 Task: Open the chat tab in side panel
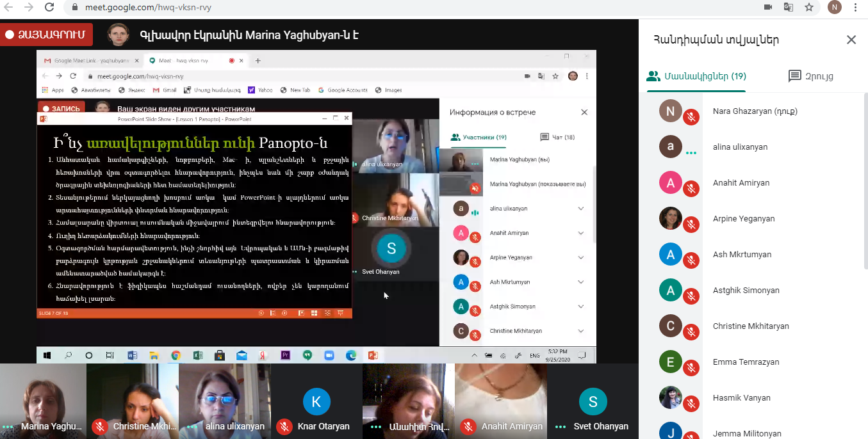point(810,76)
